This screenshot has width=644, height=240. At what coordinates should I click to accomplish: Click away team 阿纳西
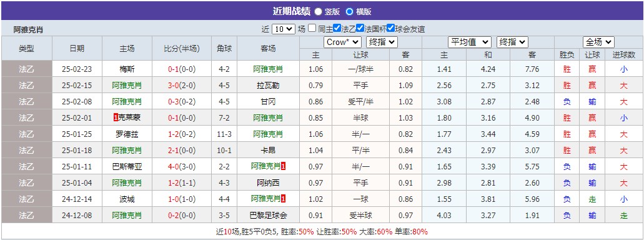268,183
